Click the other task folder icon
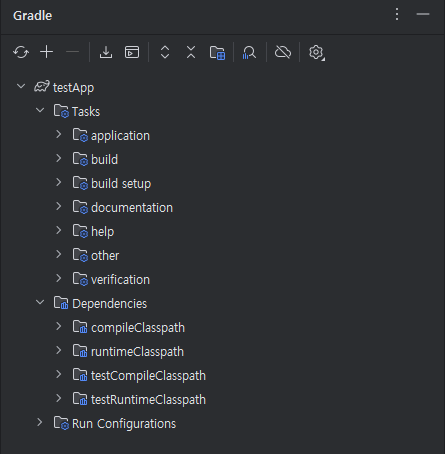Screen dimensions: 445x454 [x=80, y=255]
